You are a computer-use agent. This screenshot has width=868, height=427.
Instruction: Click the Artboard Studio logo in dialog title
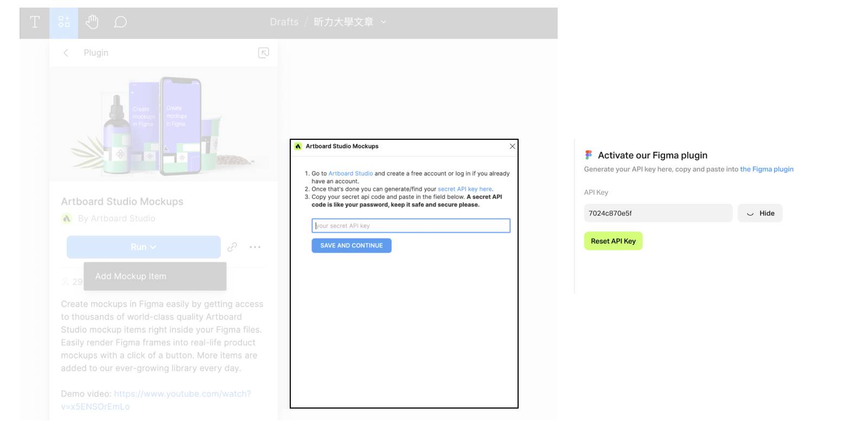pos(298,146)
